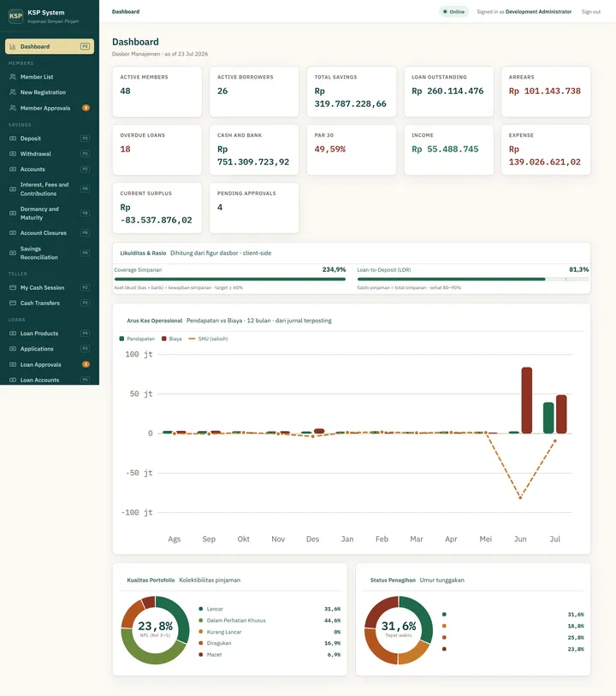Click the KSP logo icon
Screen dimensions: 616x696
click(x=15, y=16)
